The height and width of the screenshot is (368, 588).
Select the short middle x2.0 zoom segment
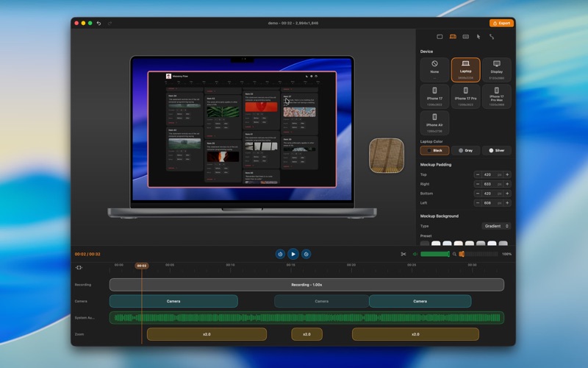(x=306, y=334)
